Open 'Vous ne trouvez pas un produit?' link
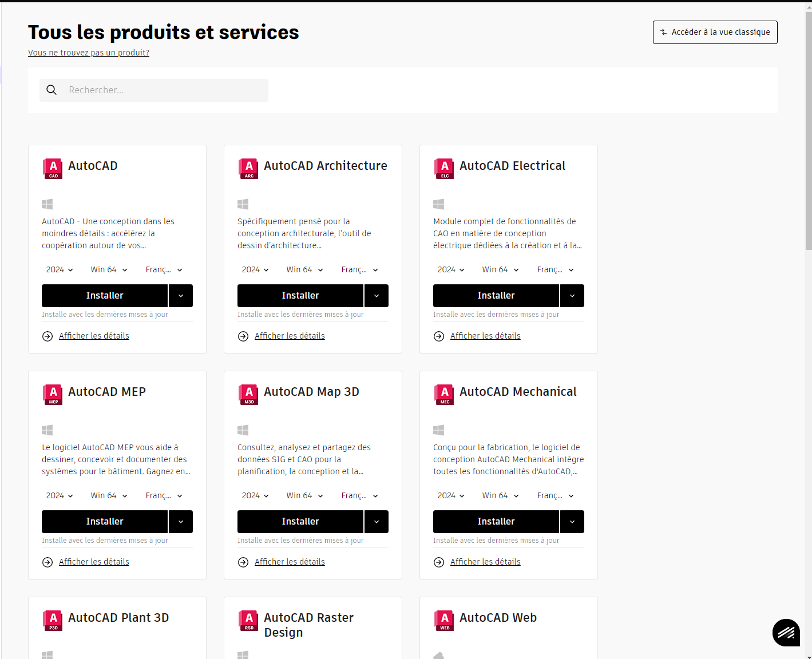 (89, 53)
